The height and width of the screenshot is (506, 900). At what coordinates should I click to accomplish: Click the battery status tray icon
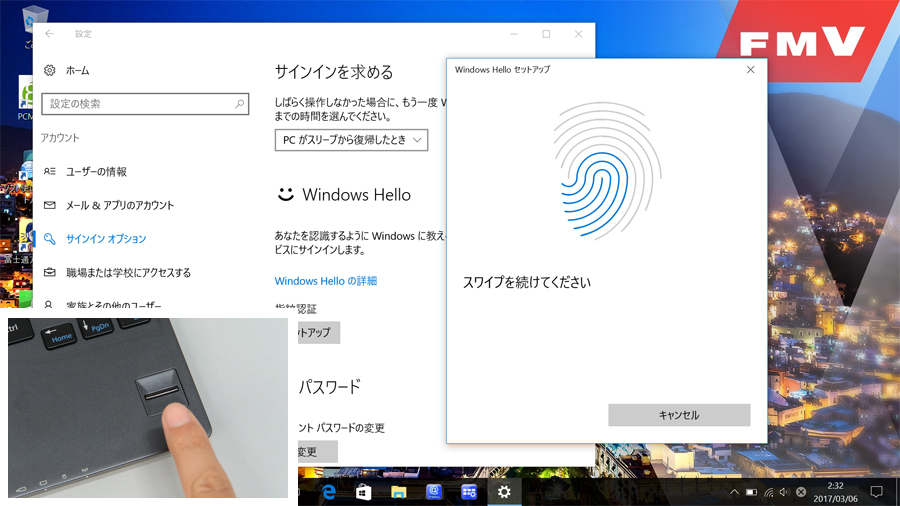coord(751,492)
